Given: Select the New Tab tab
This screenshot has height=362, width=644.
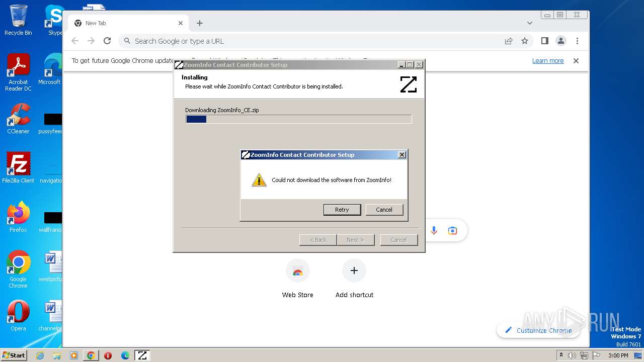Looking at the screenshot, I should pos(128,23).
